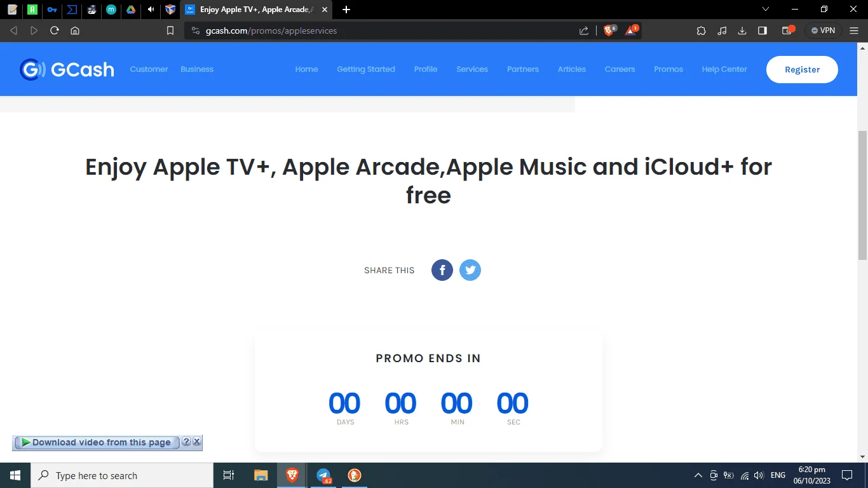Screen dimensions: 868x488
Task: Show hidden system tray icons
Action: coord(698,475)
